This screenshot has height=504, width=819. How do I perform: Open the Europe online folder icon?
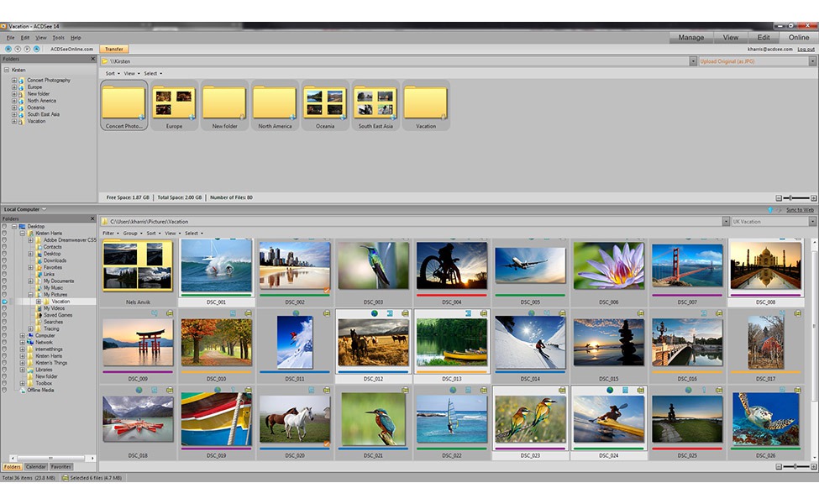(x=174, y=103)
